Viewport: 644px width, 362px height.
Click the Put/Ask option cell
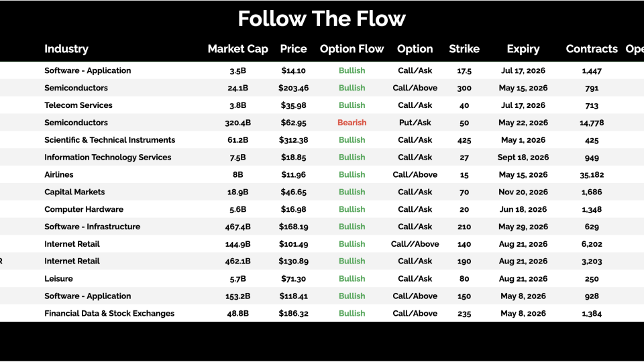click(415, 123)
